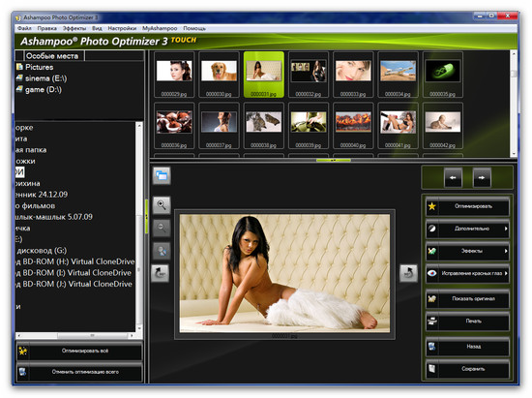Select BD-ROM (J:) Virtual CloneDrive entry

coord(74,285)
